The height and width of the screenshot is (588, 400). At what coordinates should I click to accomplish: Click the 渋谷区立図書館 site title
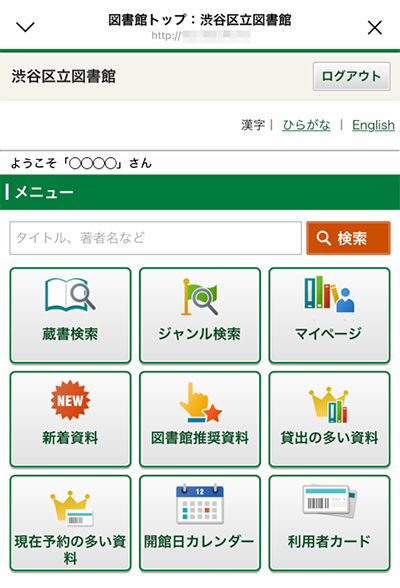point(63,76)
